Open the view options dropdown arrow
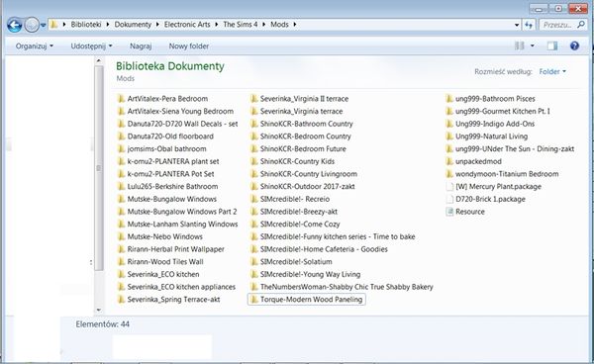This screenshot has height=364, width=594. coord(533,45)
